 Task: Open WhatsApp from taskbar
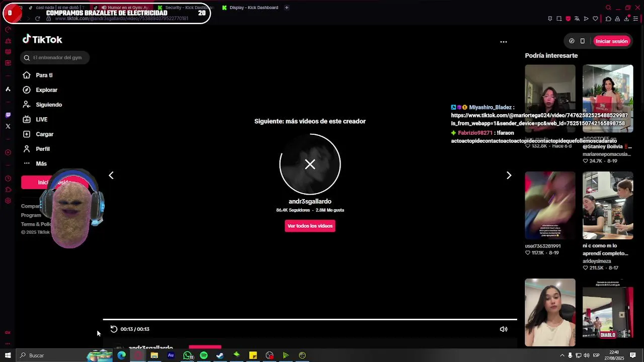(x=187, y=355)
